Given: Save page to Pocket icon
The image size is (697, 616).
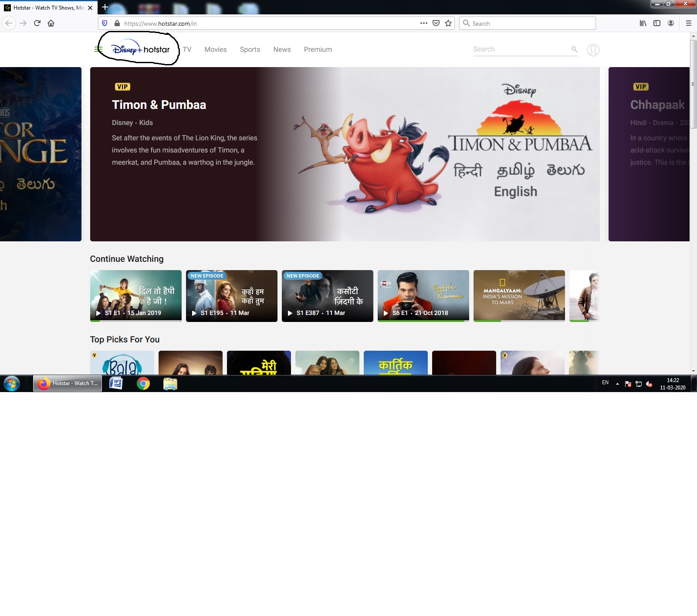Looking at the screenshot, I should click(x=436, y=23).
